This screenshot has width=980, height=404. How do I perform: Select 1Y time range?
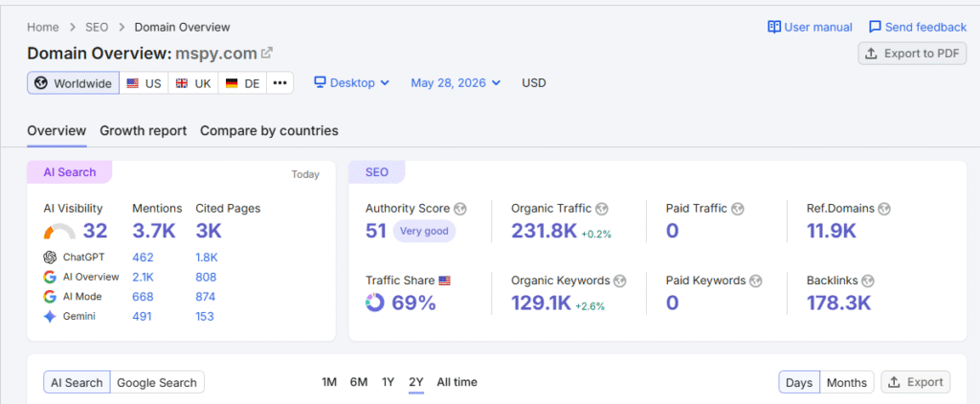389,382
